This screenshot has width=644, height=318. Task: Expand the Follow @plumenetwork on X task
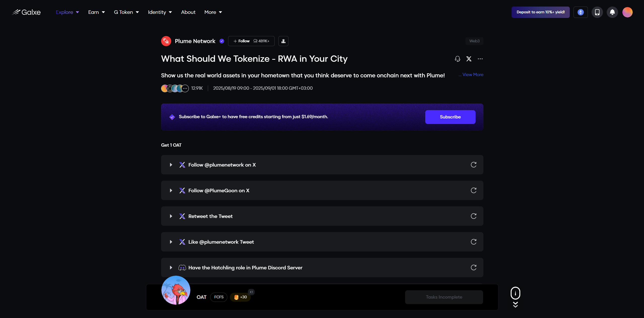171,165
